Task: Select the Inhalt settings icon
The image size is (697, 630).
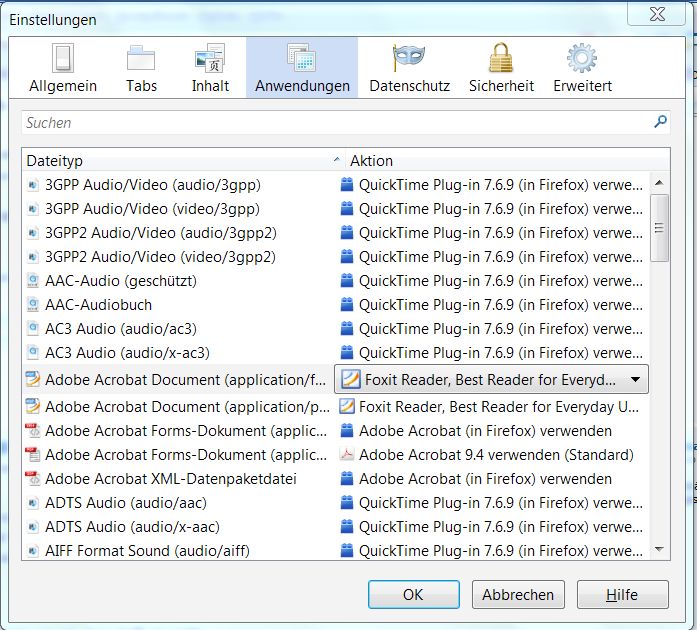Action: [210, 58]
